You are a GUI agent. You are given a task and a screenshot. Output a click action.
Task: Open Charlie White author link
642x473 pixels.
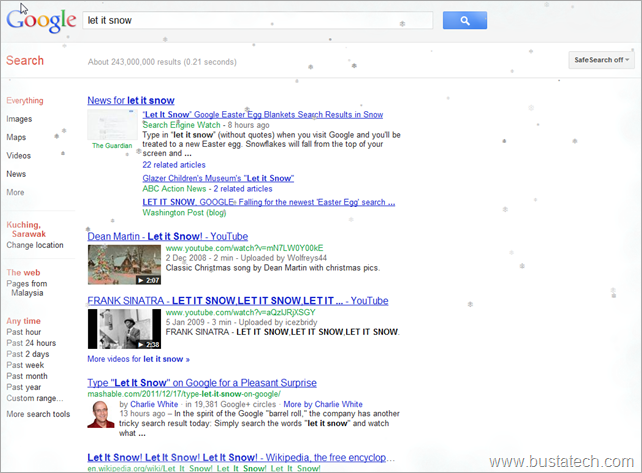[x=154, y=404]
